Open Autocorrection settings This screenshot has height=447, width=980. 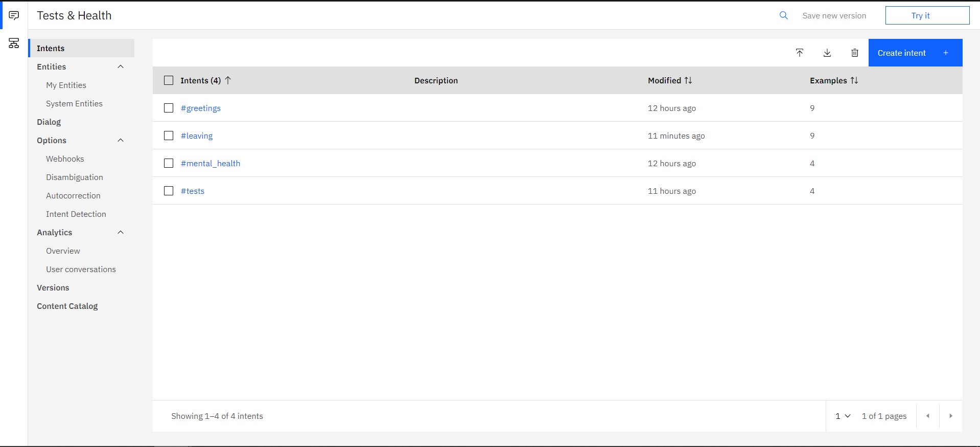(73, 195)
